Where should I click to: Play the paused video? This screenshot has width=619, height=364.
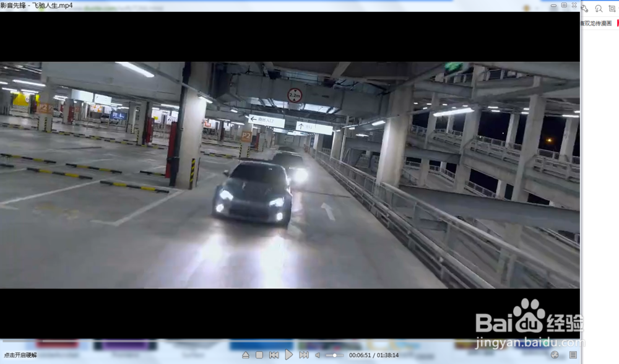tap(289, 355)
